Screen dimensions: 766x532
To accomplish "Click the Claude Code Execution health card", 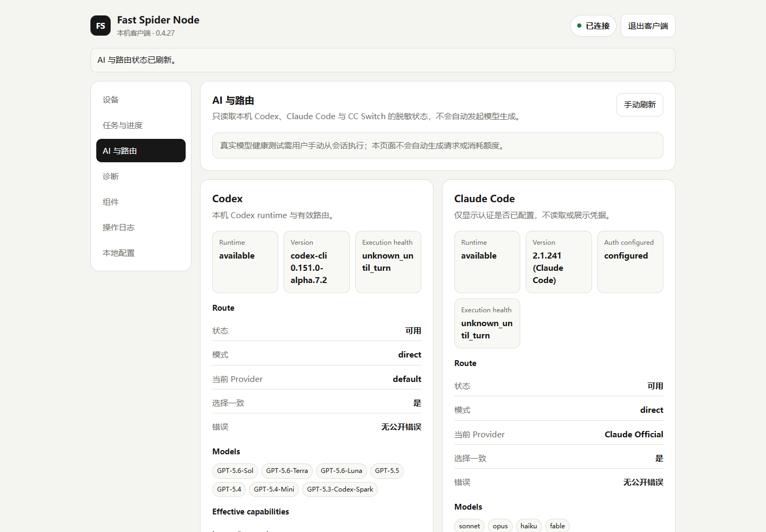I will click(487, 323).
